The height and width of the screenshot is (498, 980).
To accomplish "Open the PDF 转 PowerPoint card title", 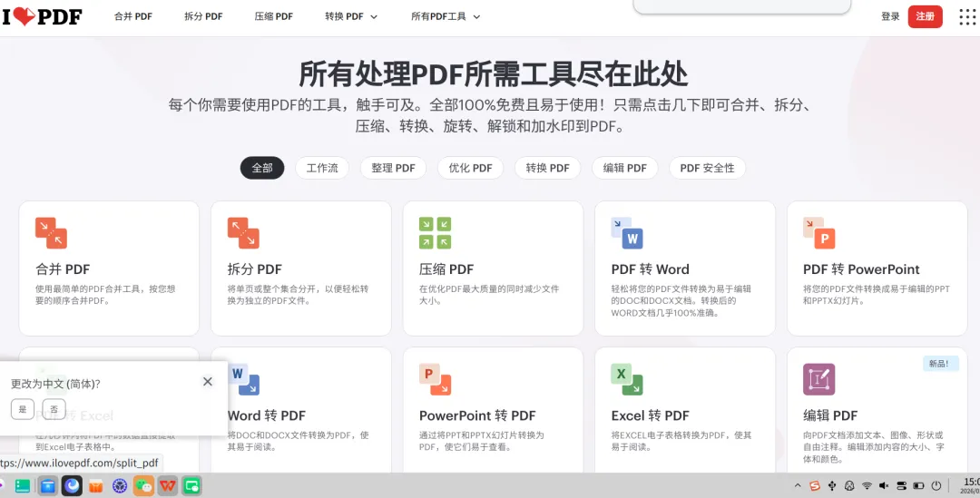I will tap(861, 269).
